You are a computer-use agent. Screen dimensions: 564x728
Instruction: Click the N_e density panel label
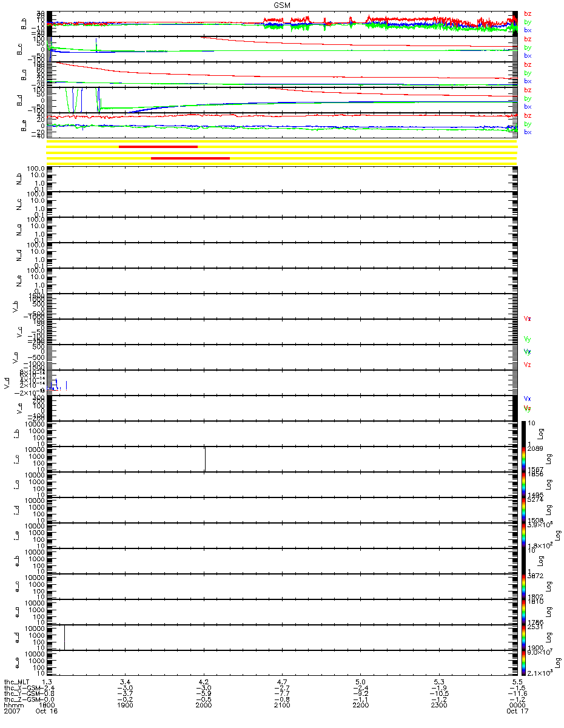click(x=18, y=281)
